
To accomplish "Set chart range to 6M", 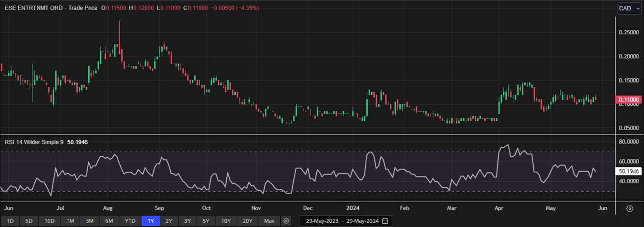I will point(109,221).
